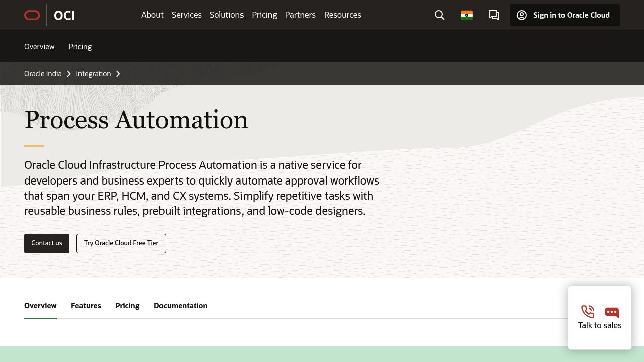Open the top Pricing menu
Screen dimensions: 644x362
(264, 15)
